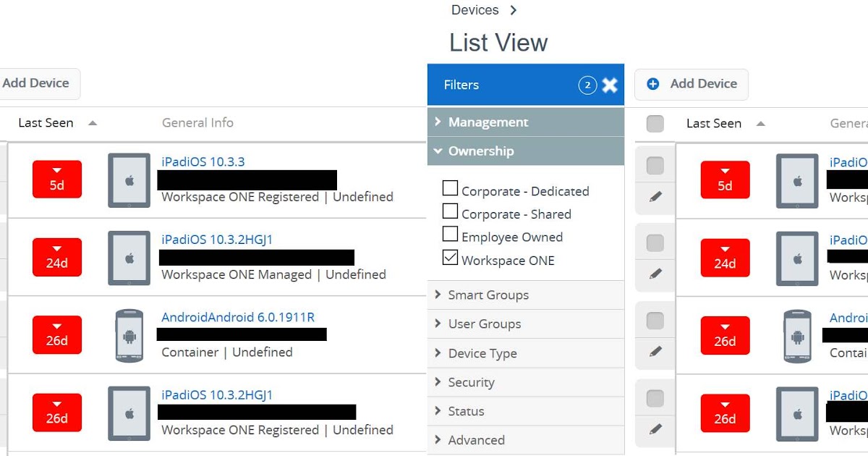Click the iPad icon for iPadiOS 10.3.3

[129, 180]
